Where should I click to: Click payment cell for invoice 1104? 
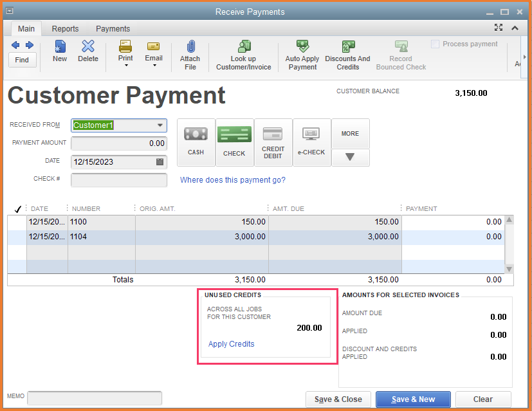(x=453, y=237)
